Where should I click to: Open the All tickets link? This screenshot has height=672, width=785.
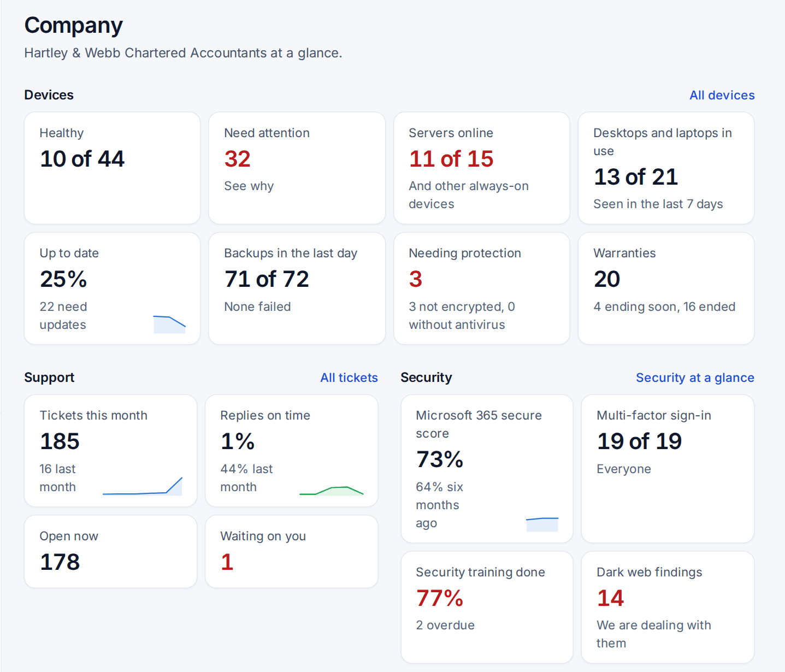click(349, 378)
